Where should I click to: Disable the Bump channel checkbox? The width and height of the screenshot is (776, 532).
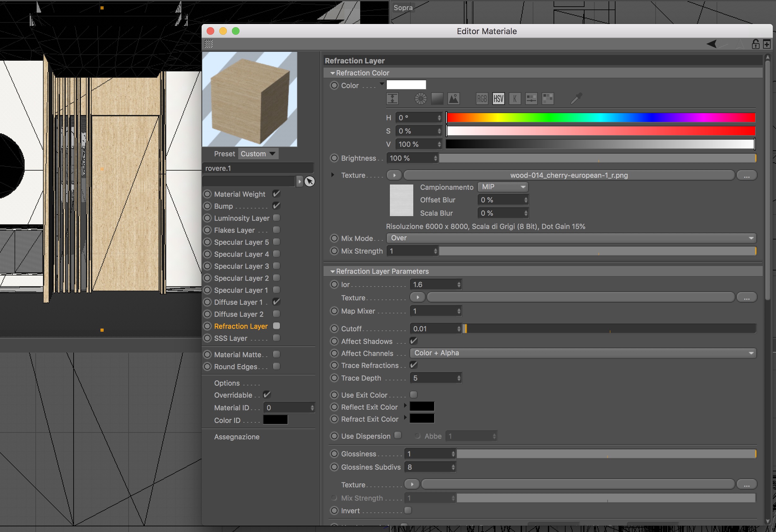pyautogui.click(x=276, y=206)
